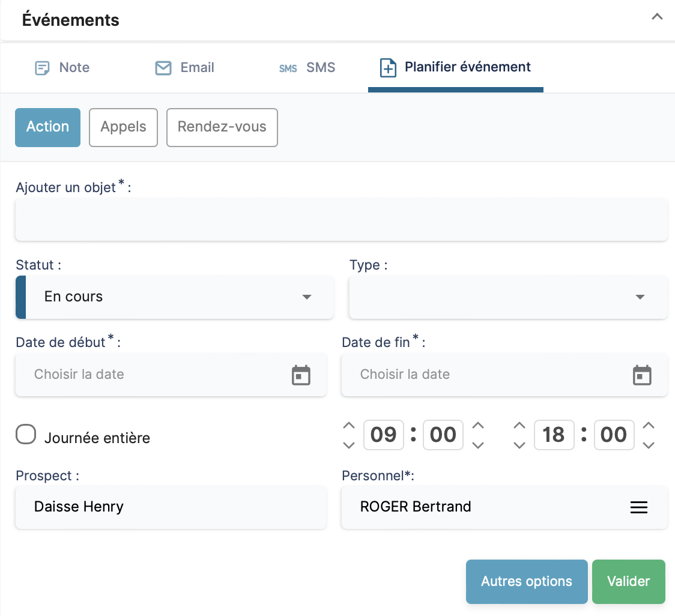Open the Type dropdown

pos(508,297)
